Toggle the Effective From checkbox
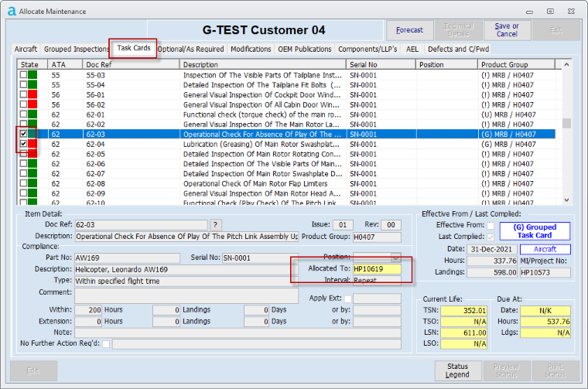 (x=491, y=225)
